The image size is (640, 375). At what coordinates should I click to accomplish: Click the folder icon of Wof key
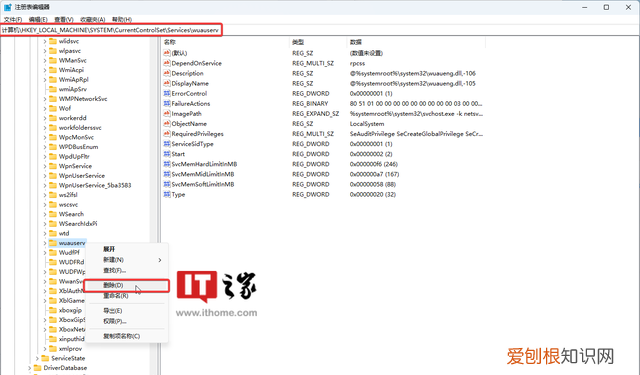(x=53, y=108)
